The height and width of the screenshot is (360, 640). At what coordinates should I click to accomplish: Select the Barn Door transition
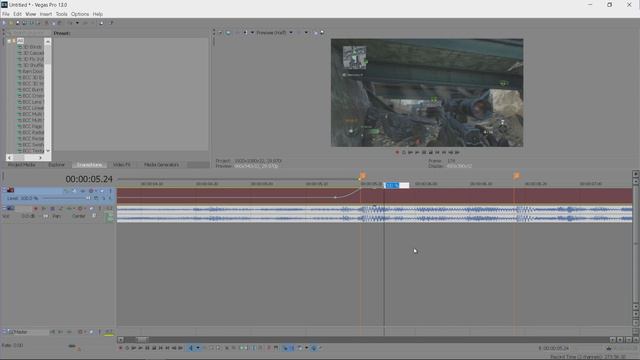[32, 71]
